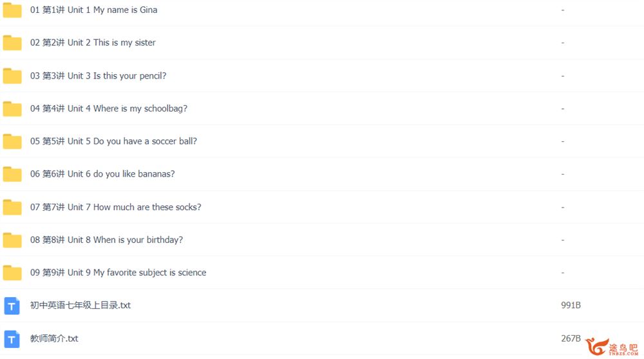Click the 991B file size entry
The image size is (644, 359).
571,305
